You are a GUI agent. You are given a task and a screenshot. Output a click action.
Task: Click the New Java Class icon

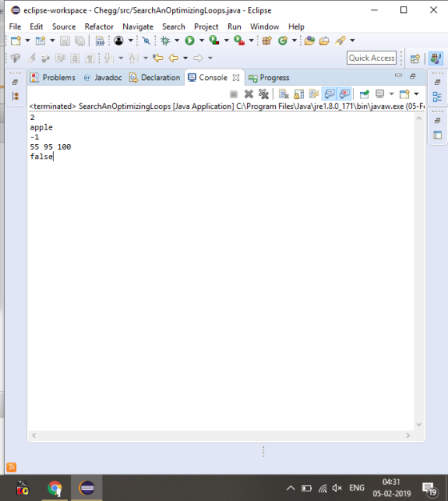282,41
